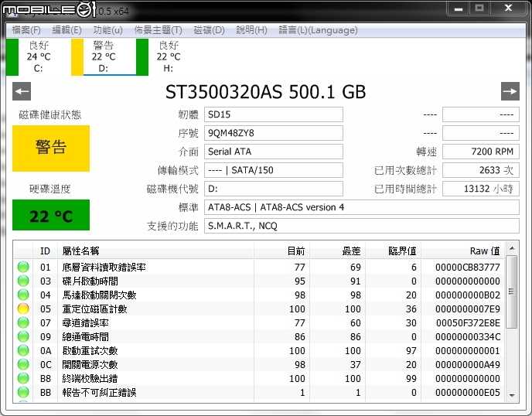Click the 7200 RPM rotation field
Image resolution: width=532 pixels, height=416 pixels.
click(481, 152)
